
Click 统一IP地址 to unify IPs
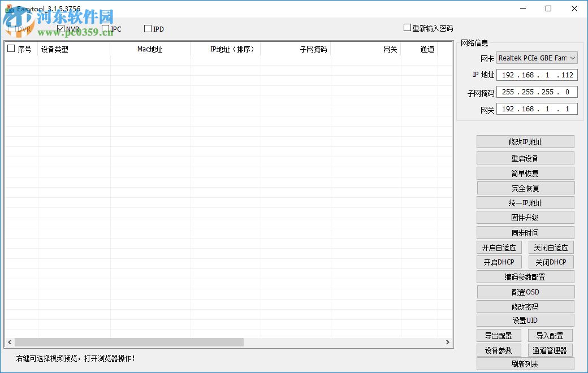(x=525, y=202)
